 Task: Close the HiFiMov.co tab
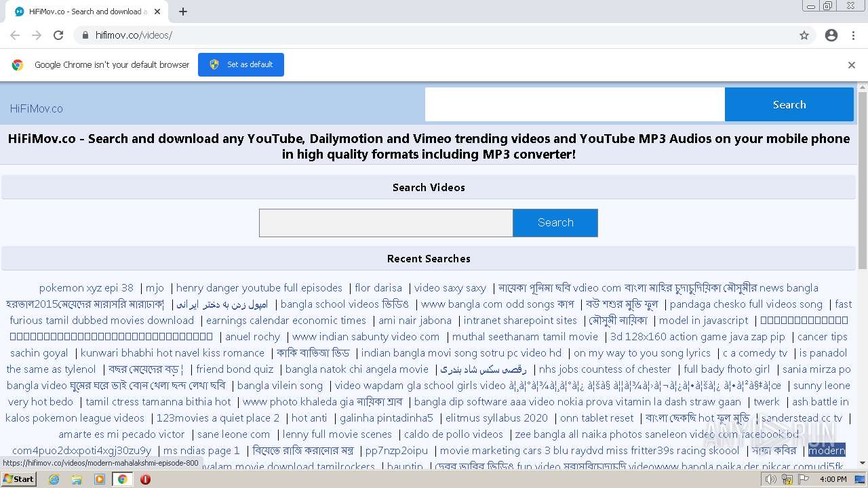pyautogui.click(x=157, y=12)
